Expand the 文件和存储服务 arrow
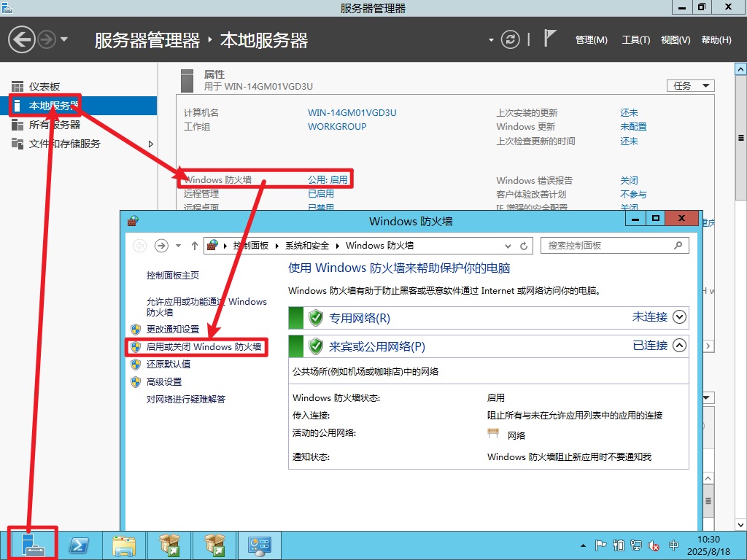Screen dimensions: 747x560 coord(151,144)
